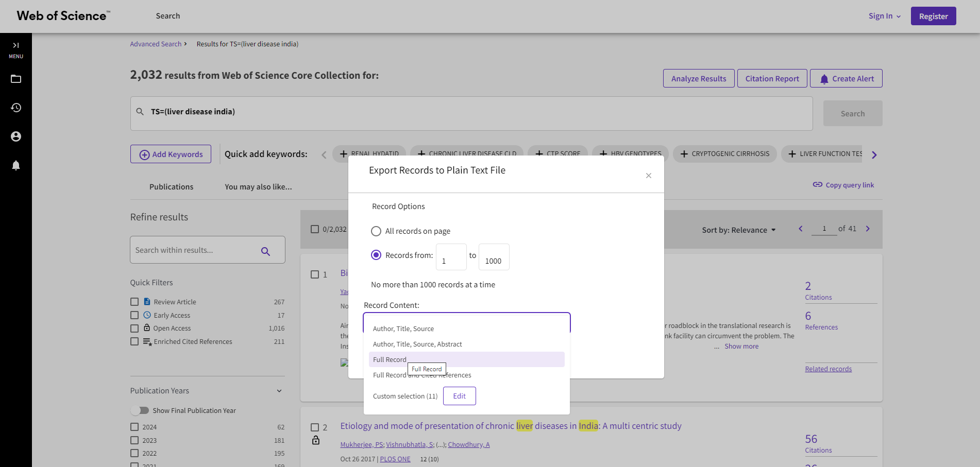Screen dimensions: 980x467
Task: Open the Sign In dropdown
Action: pos(884,16)
